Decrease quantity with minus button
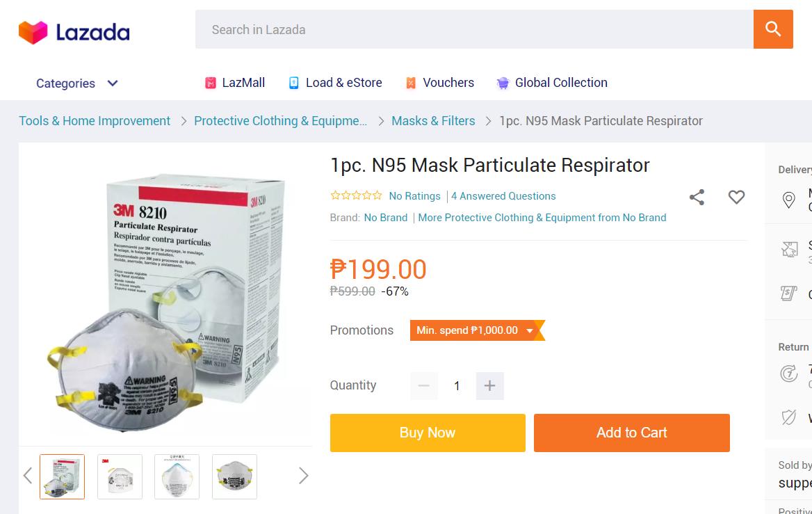812x514 pixels. click(423, 385)
